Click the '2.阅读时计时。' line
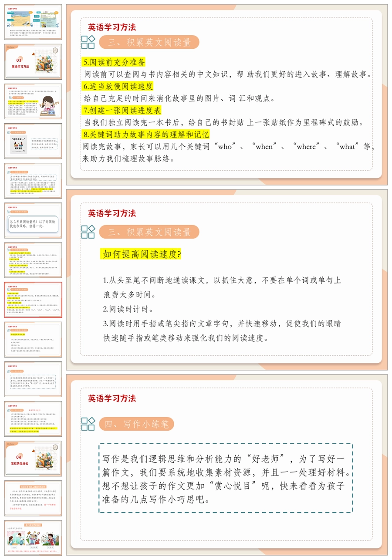392x560 pixels. [x=128, y=309]
